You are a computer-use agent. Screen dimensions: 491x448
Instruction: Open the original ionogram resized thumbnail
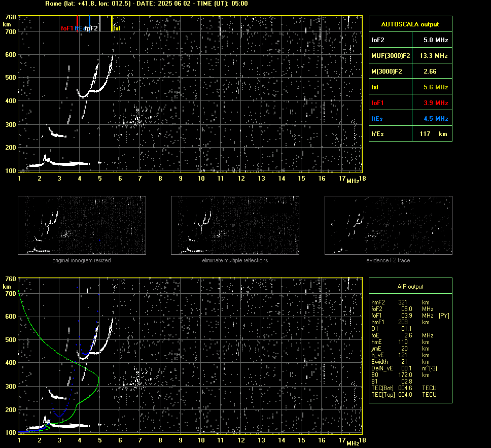coord(82,225)
